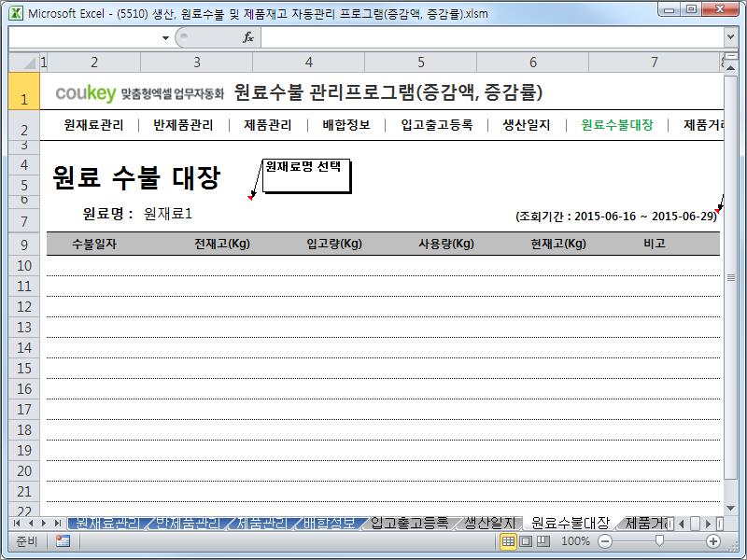Viewport: 747px width, 560px height.
Task: Select row header 10
Action: (x=24, y=266)
